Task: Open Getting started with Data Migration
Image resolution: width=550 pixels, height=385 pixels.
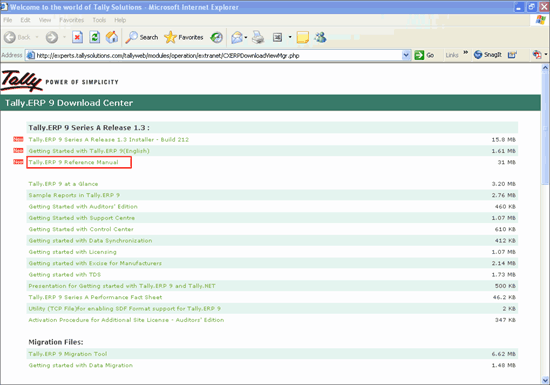Action: [80, 365]
